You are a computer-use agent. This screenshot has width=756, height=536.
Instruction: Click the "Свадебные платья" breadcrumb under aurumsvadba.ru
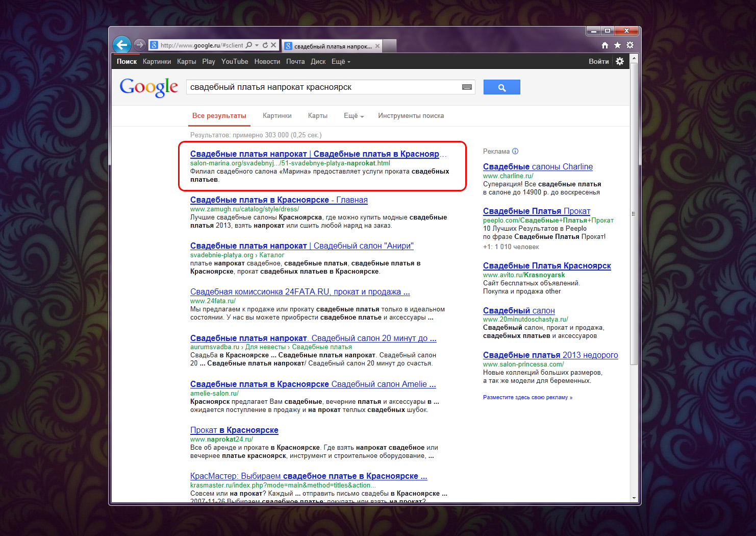pos(322,347)
